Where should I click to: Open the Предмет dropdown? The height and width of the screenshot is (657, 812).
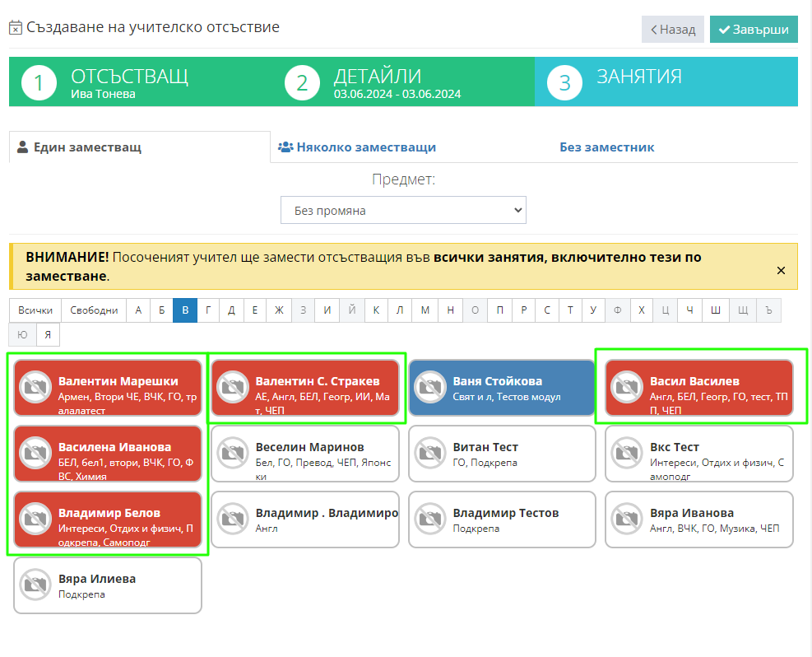tap(403, 211)
